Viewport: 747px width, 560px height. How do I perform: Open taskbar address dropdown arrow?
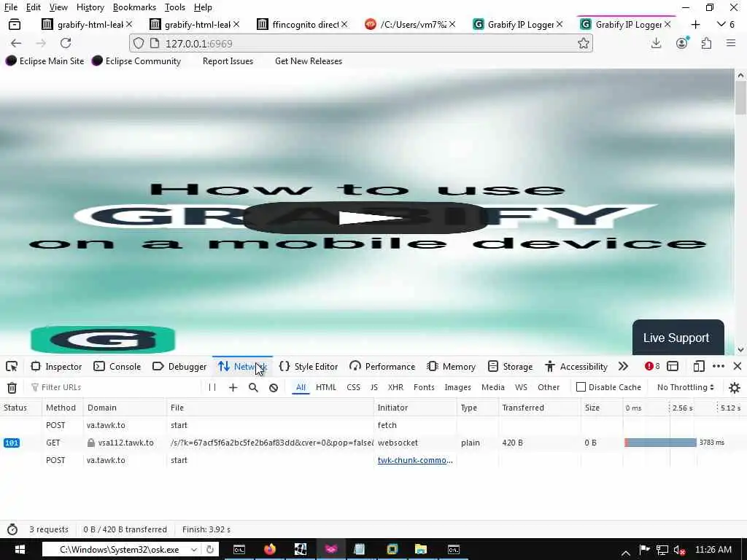[x=194, y=550]
